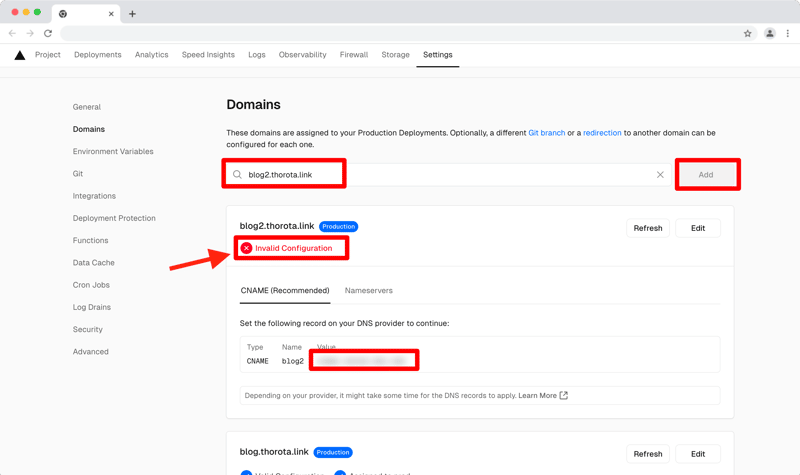The height and width of the screenshot is (475, 800).
Task: Bookmark page with star icon
Action: click(x=747, y=34)
